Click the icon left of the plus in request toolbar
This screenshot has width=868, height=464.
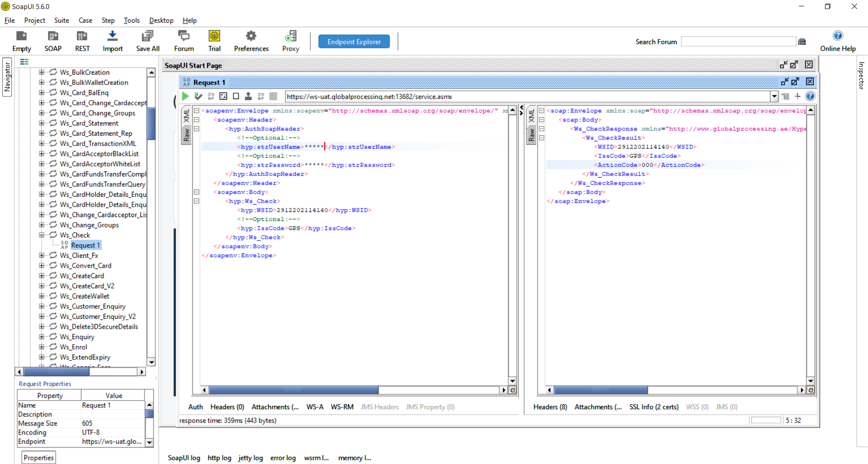[x=786, y=96]
